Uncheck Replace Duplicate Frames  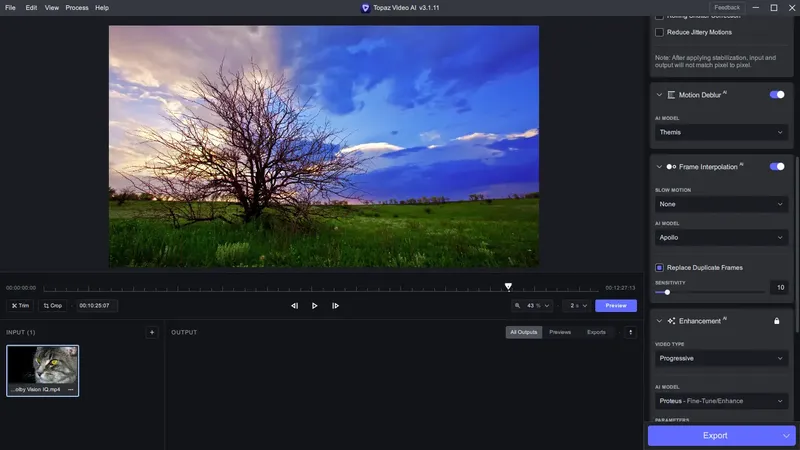[659, 267]
